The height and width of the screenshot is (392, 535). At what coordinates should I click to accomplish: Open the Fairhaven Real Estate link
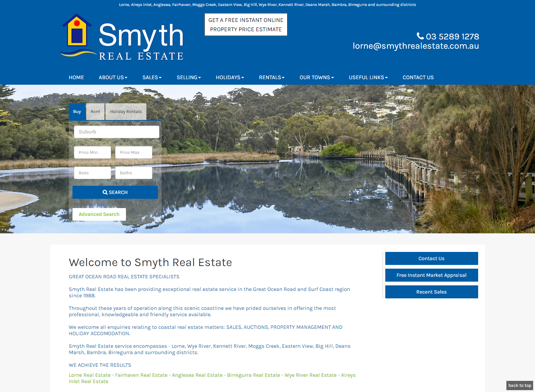pos(141,375)
